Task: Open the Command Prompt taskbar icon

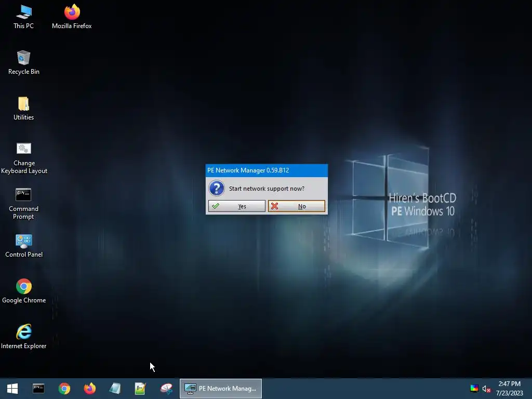Action: [x=38, y=389]
